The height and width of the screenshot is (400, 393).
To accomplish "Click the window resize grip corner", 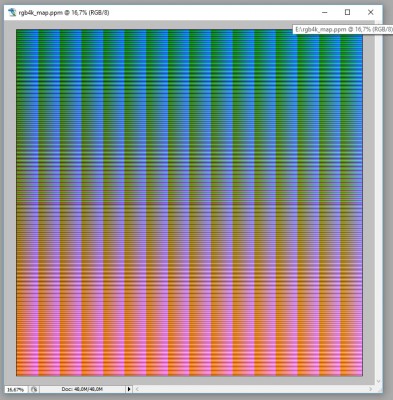I will tap(379, 389).
